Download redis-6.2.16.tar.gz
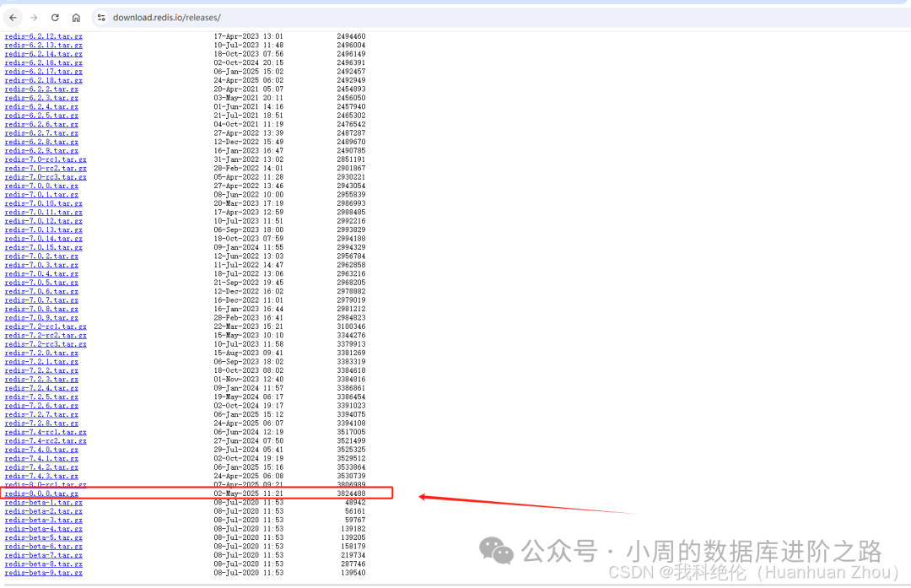 click(44, 62)
